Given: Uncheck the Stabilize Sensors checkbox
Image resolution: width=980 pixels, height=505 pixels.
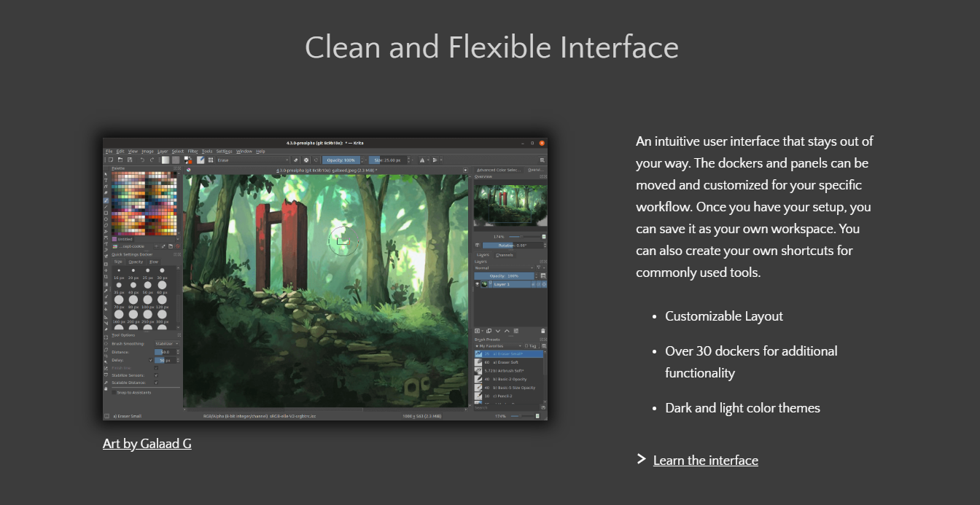Looking at the screenshot, I should coord(155,375).
